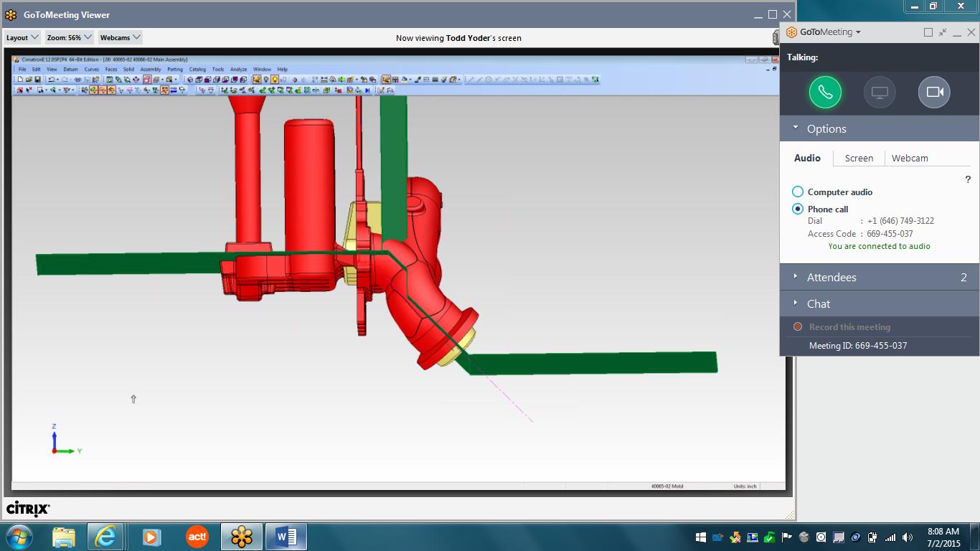The image size is (980, 551).
Task: Toggle Record this meeting
Action: click(842, 326)
